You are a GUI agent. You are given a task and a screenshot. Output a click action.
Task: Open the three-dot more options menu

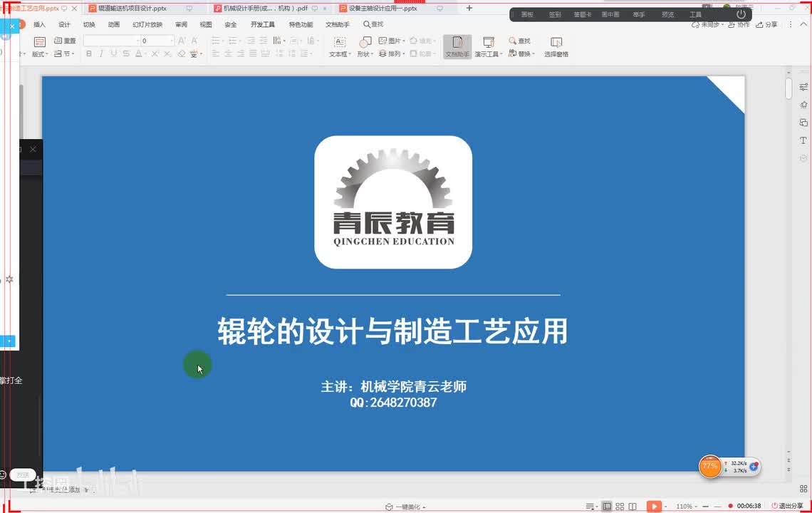point(790,24)
